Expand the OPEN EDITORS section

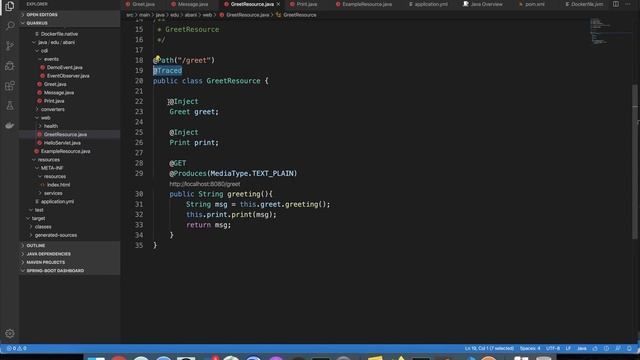70,15
